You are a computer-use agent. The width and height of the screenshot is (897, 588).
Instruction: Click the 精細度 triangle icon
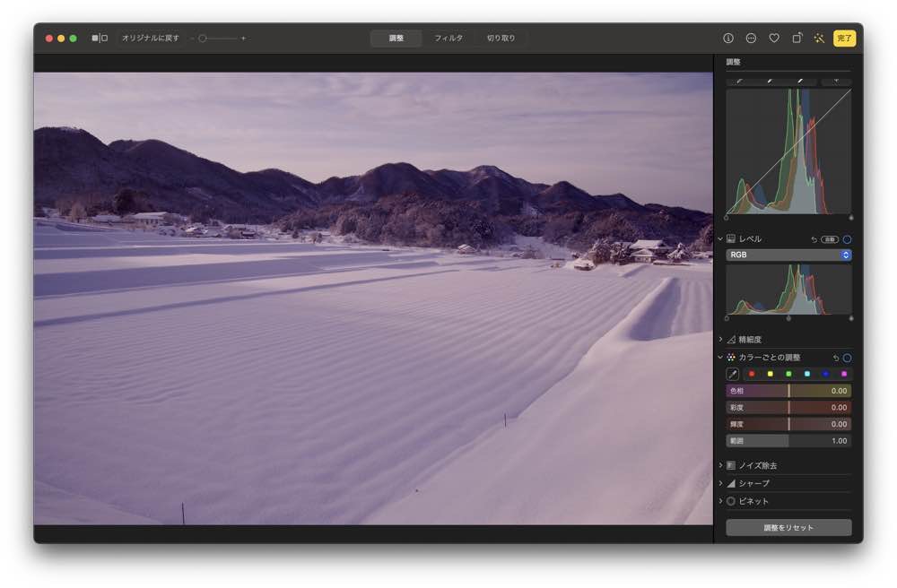point(731,340)
